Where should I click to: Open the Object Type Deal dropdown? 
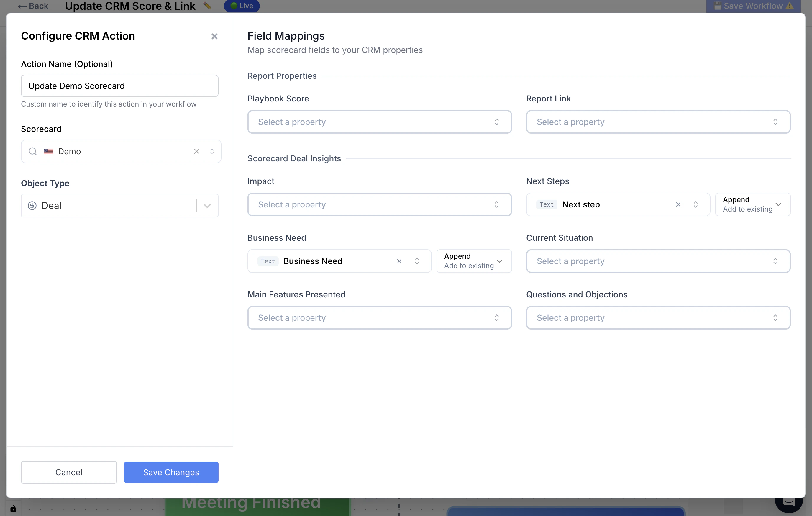pyautogui.click(x=120, y=205)
